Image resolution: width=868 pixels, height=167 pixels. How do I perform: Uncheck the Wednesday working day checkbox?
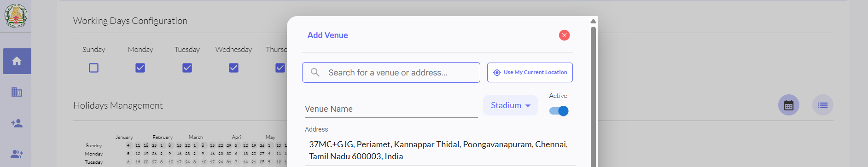[234, 68]
